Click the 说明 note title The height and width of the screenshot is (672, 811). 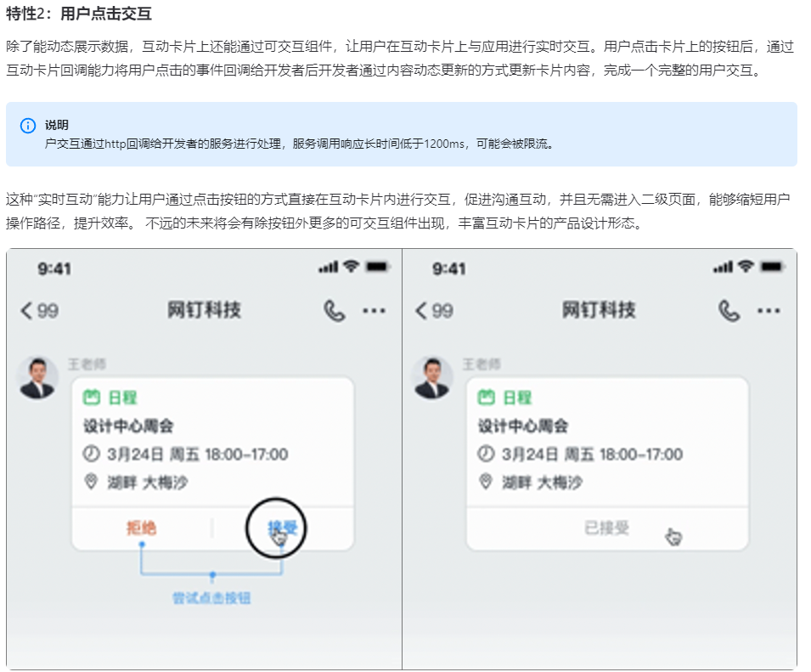[56, 125]
